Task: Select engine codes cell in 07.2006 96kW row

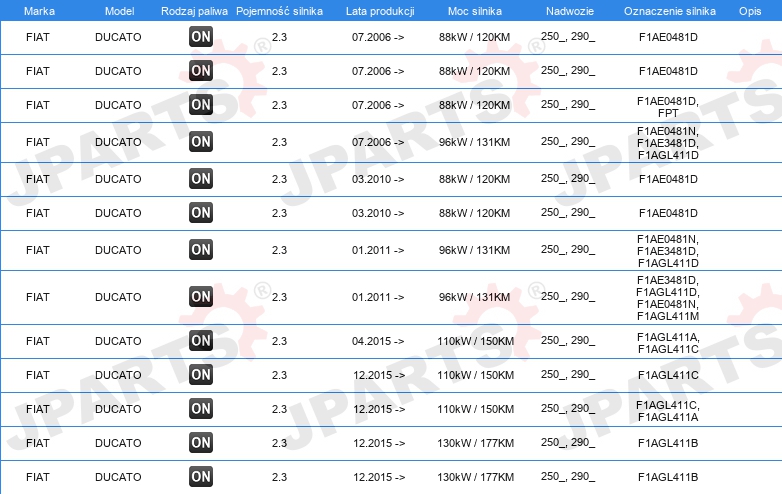Action: [668, 143]
